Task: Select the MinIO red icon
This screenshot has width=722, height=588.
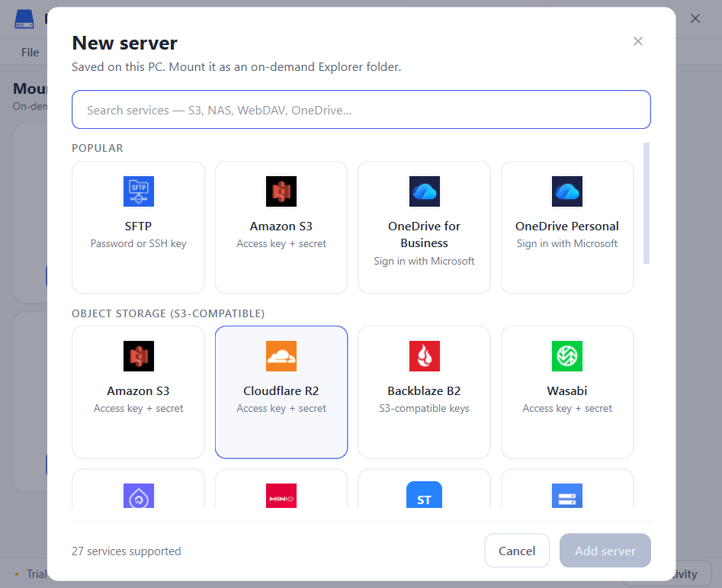Action: pyautogui.click(x=281, y=496)
